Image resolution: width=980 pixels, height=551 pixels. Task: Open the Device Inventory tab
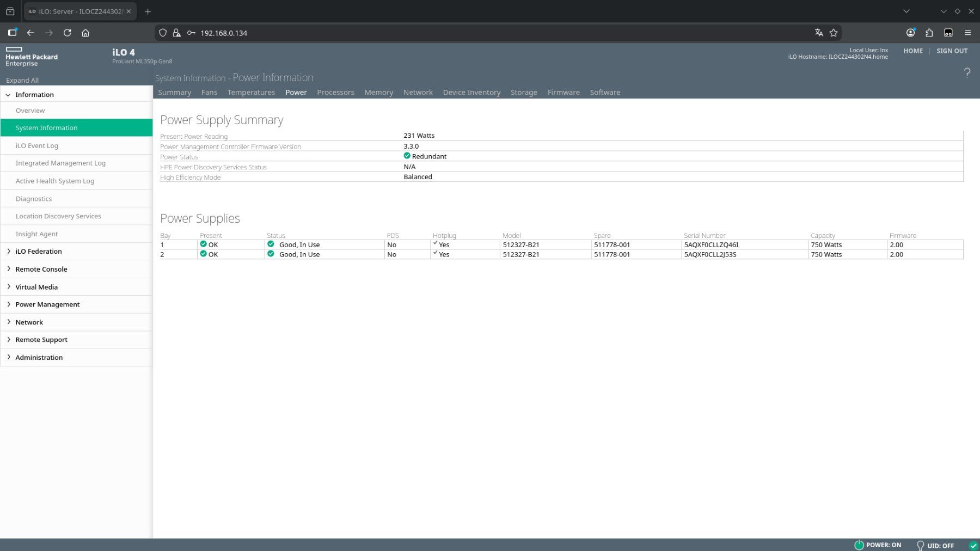[x=471, y=93]
